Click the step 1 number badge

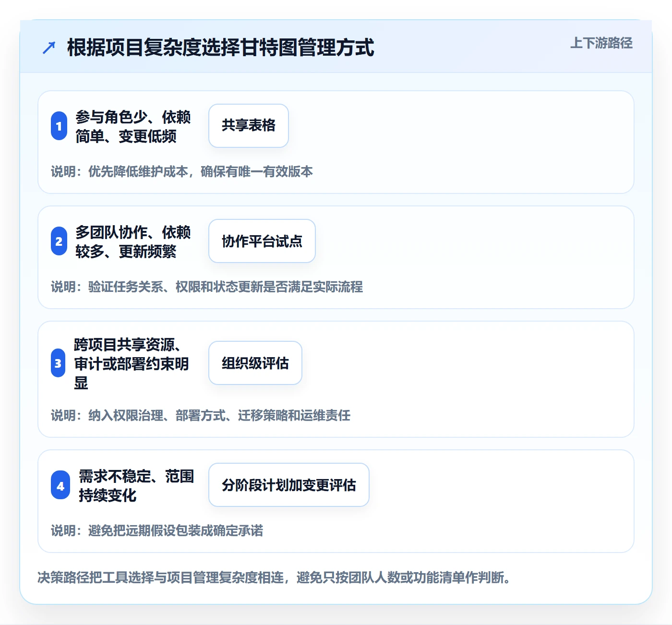(59, 126)
